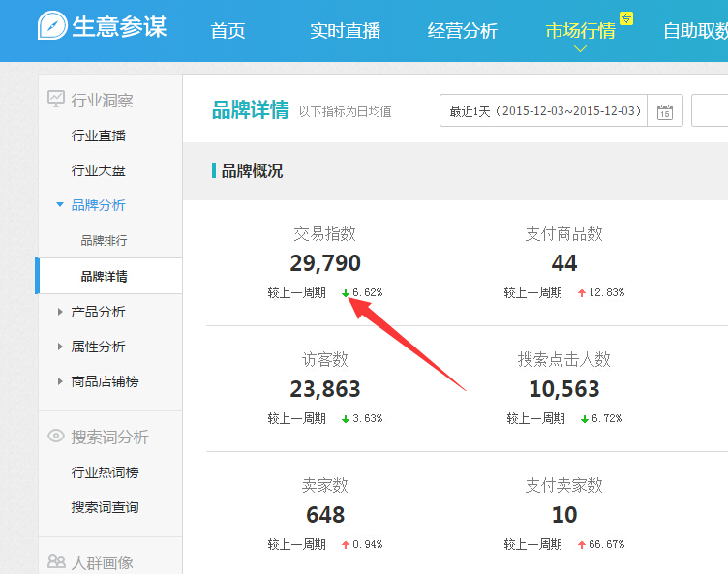Expand the 属性分析 tree arrow
The image size is (728, 574).
click(60, 347)
